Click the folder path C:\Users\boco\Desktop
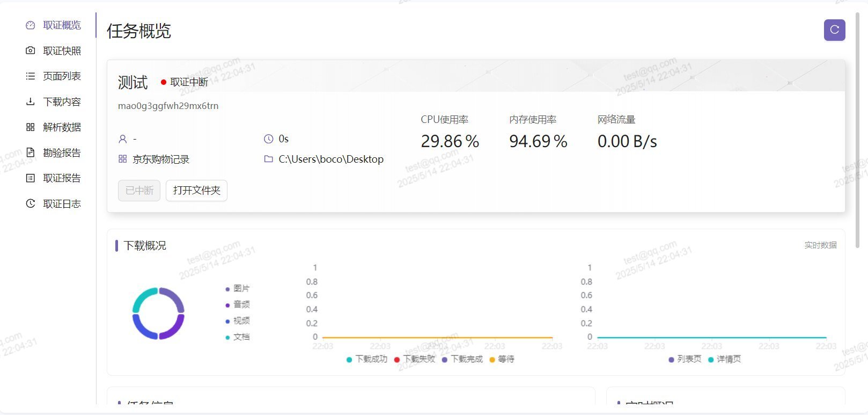The height and width of the screenshot is (415, 868). (x=330, y=159)
